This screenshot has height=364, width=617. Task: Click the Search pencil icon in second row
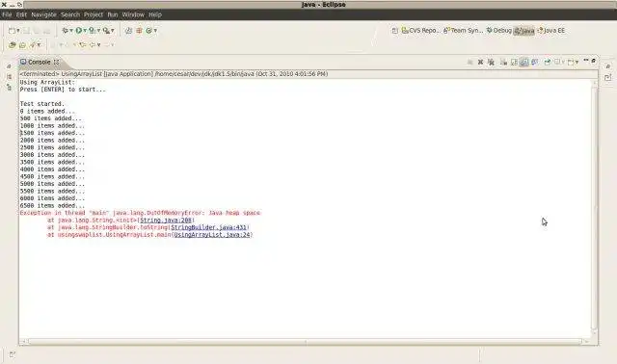[33, 45]
